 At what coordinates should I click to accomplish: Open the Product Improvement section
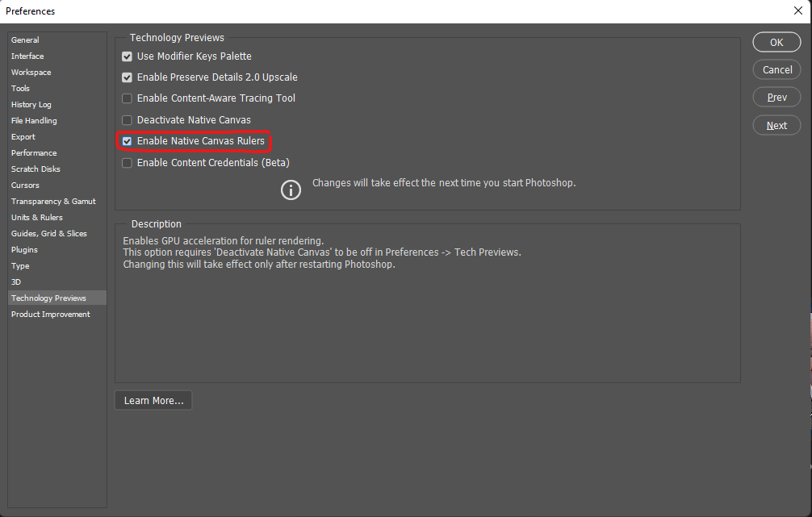click(x=50, y=314)
